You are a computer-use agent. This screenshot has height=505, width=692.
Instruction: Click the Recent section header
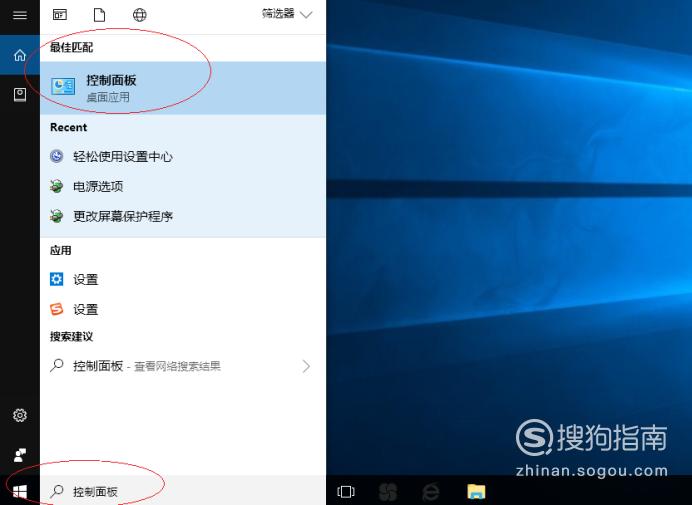click(x=68, y=127)
